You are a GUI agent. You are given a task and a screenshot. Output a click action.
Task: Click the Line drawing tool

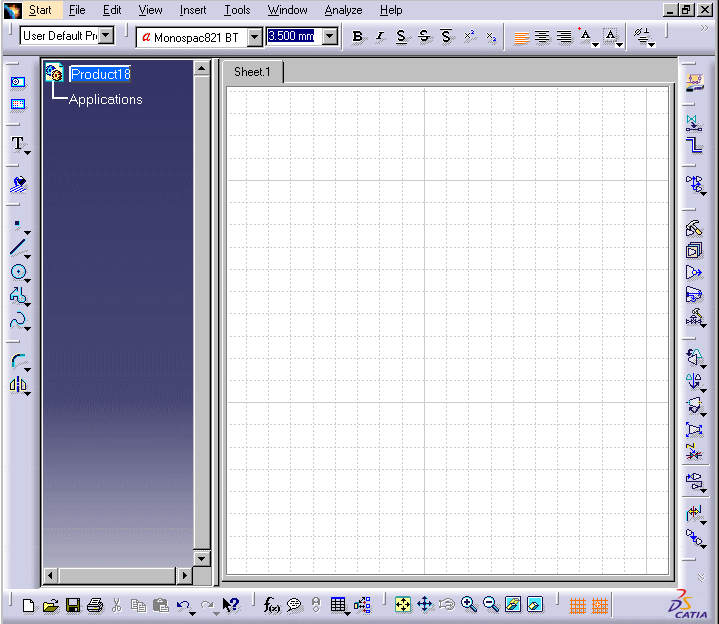[17, 247]
